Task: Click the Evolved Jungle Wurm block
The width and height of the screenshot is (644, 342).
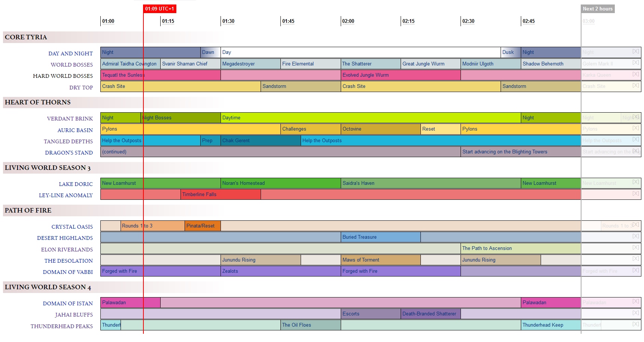Action: 401,75
